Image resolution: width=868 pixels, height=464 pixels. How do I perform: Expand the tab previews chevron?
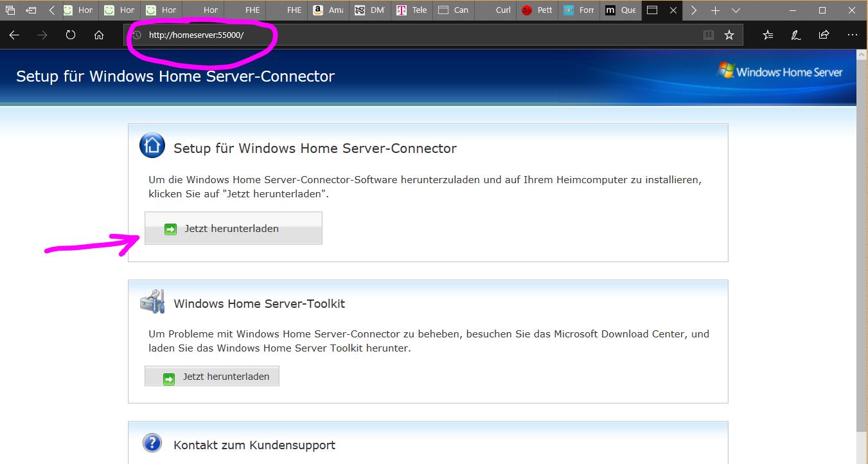(x=736, y=10)
